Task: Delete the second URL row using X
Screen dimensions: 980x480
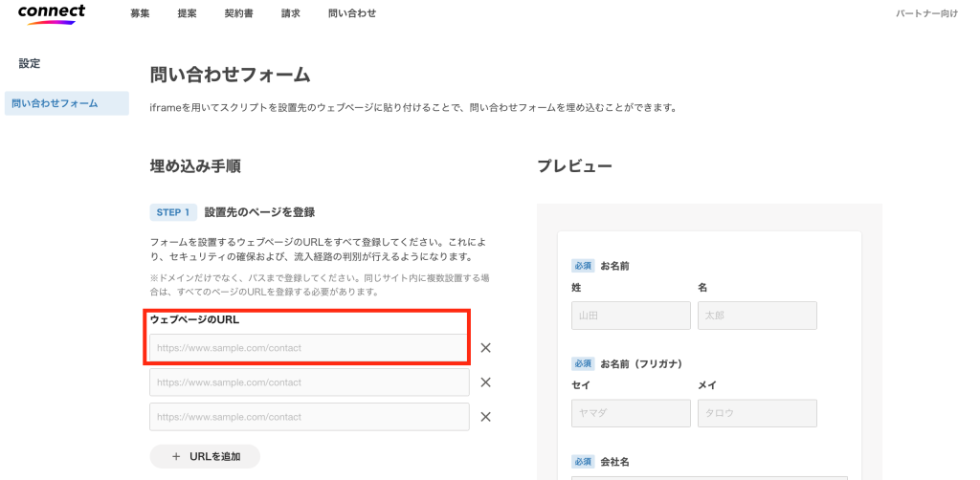Action: 485,382
